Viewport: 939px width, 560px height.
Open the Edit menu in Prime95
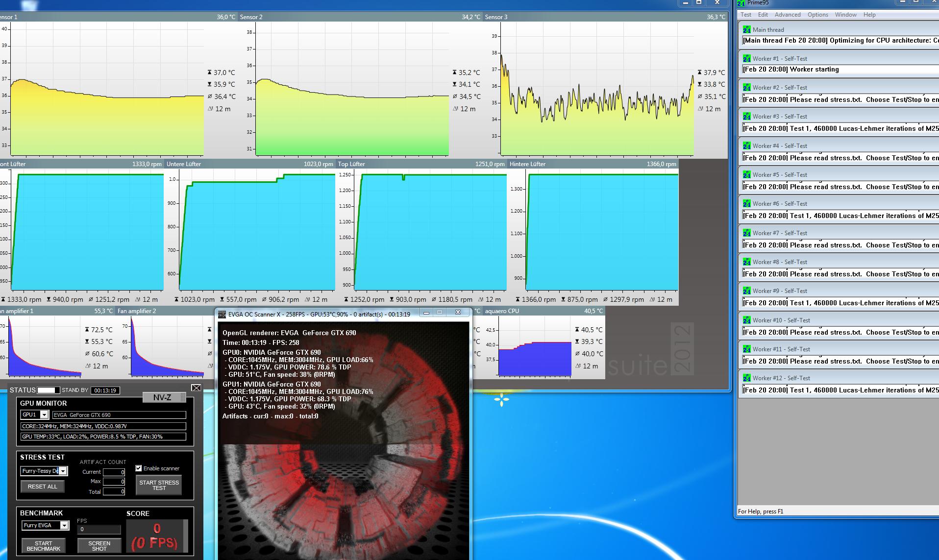(763, 15)
